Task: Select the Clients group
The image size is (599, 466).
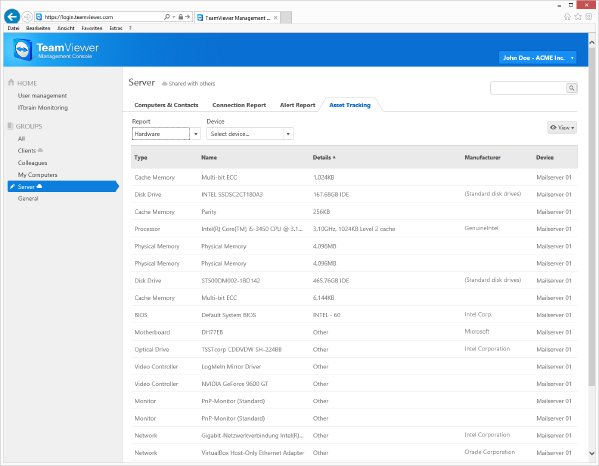Action: point(27,150)
